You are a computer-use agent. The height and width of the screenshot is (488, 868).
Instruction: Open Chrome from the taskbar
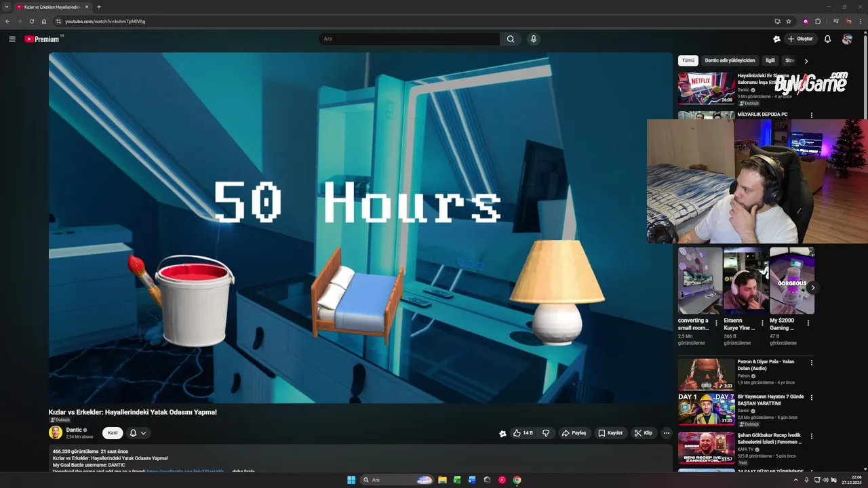517,480
